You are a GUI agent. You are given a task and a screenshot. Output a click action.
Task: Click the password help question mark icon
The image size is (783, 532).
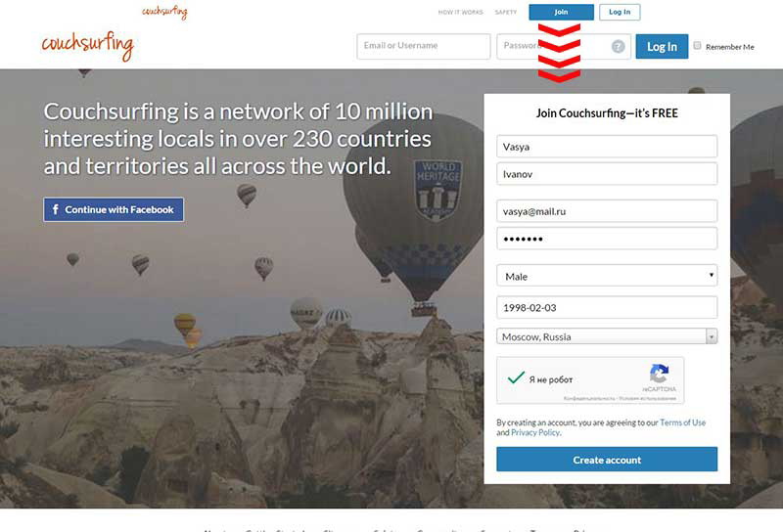(618, 46)
